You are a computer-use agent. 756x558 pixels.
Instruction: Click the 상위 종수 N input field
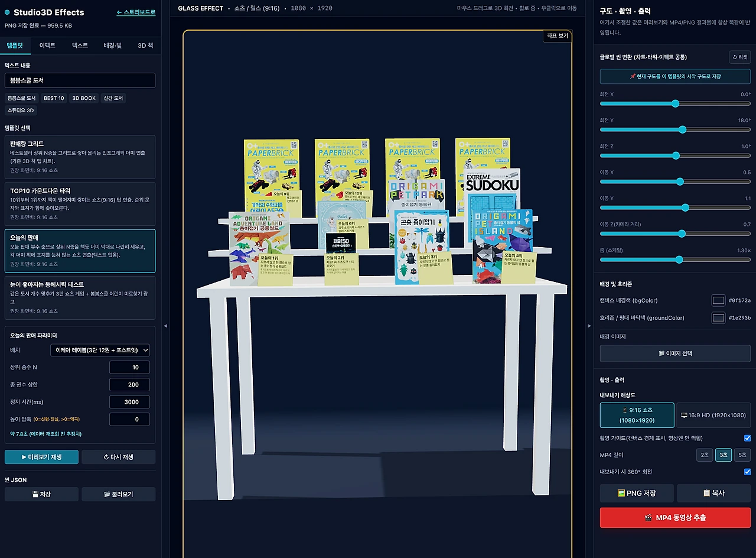[129, 368]
